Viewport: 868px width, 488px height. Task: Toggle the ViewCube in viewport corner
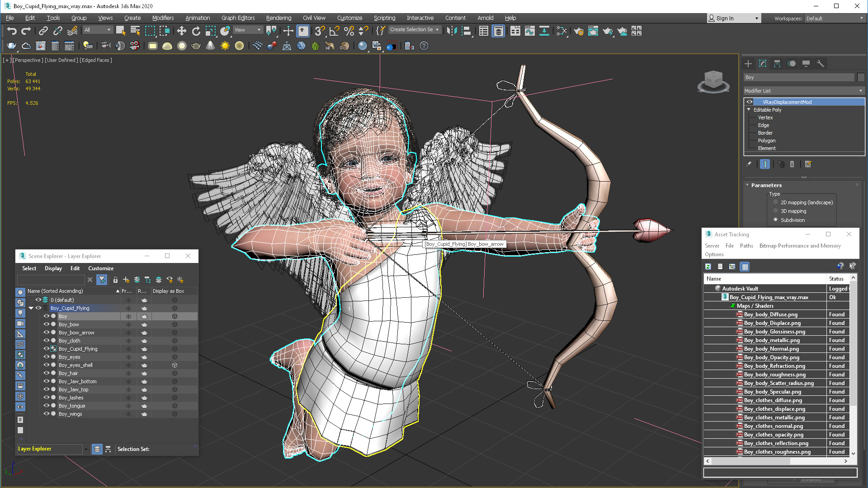[x=713, y=81]
